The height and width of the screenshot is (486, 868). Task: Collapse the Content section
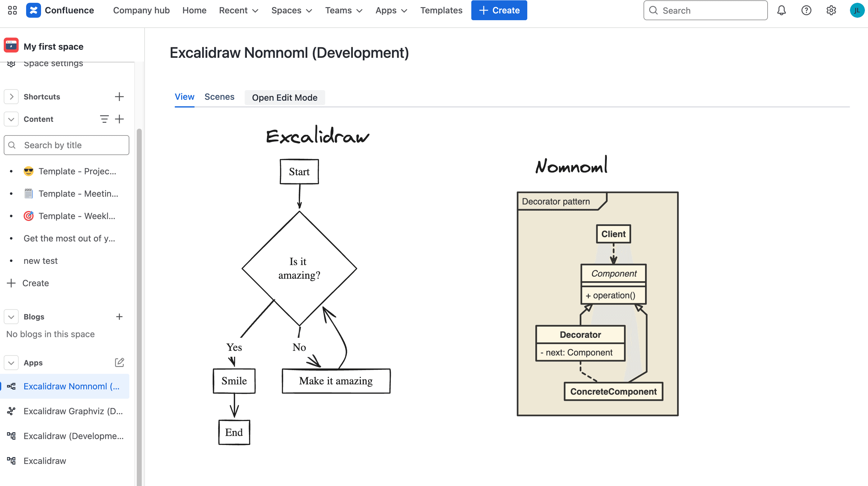tap(11, 119)
